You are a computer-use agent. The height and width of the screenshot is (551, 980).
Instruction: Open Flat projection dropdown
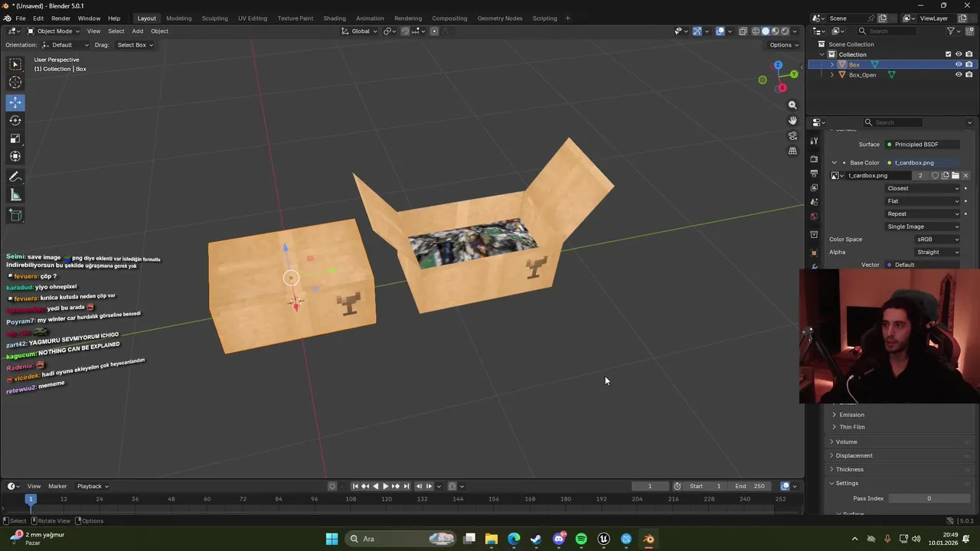pyautogui.click(x=923, y=201)
